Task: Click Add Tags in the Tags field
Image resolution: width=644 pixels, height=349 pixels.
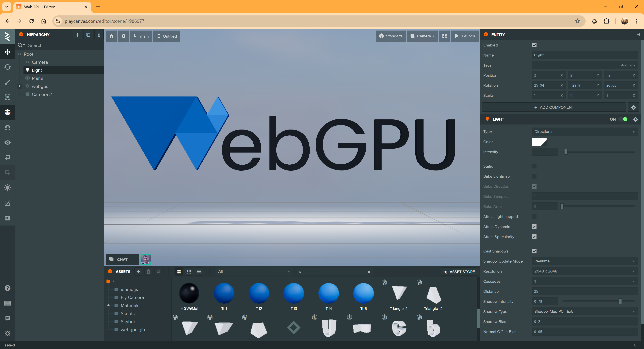Action: pos(628,65)
